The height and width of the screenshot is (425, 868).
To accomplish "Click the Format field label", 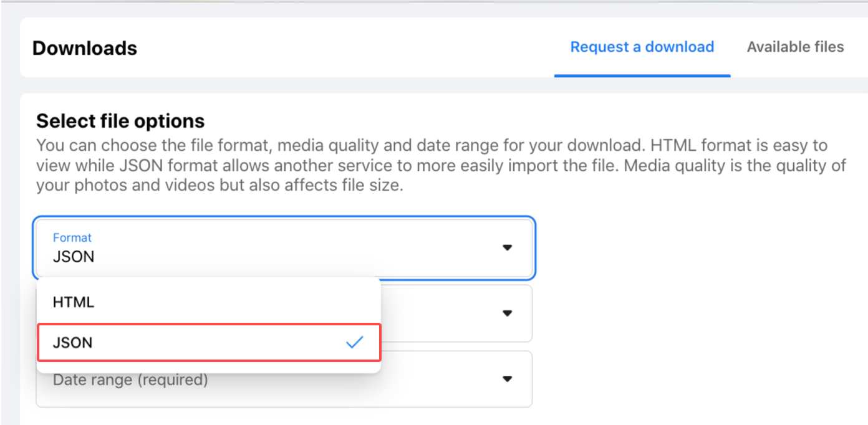I will (x=72, y=237).
